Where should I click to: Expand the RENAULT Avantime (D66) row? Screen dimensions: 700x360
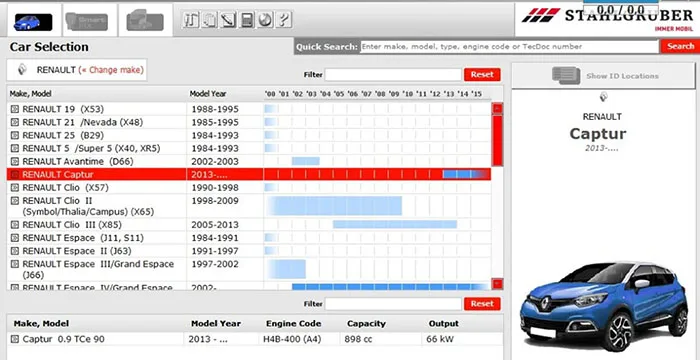[x=15, y=161]
